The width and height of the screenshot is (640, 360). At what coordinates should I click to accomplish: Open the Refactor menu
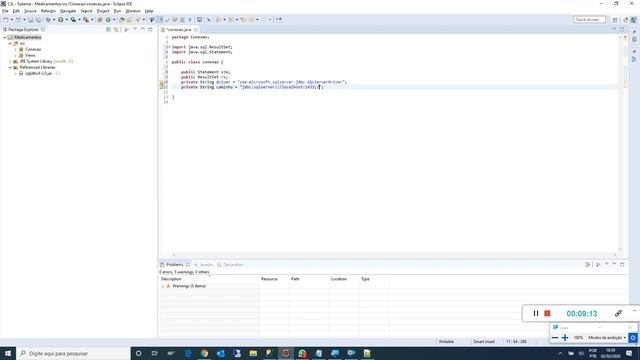click(48, 11)
